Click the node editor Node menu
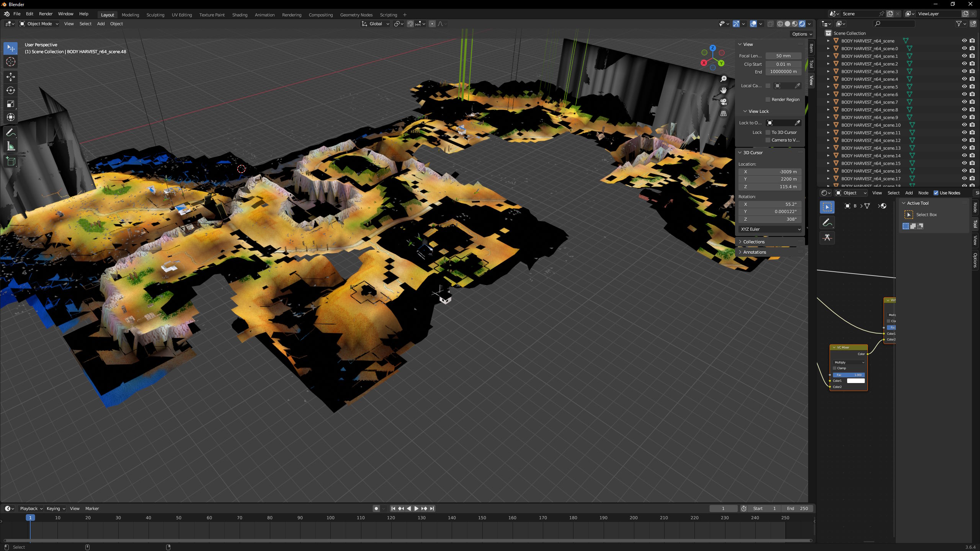Image resolution: width=980 pixels, height=551 pixels. coord(923,193)
